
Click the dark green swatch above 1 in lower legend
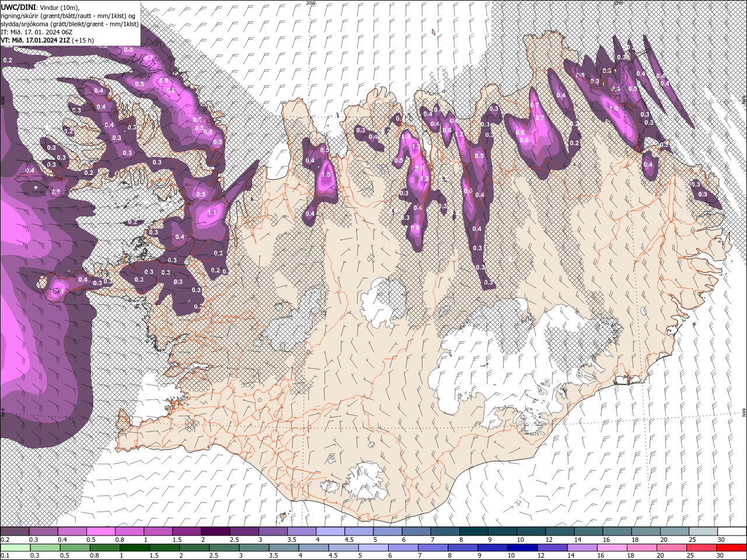[134, 548]
